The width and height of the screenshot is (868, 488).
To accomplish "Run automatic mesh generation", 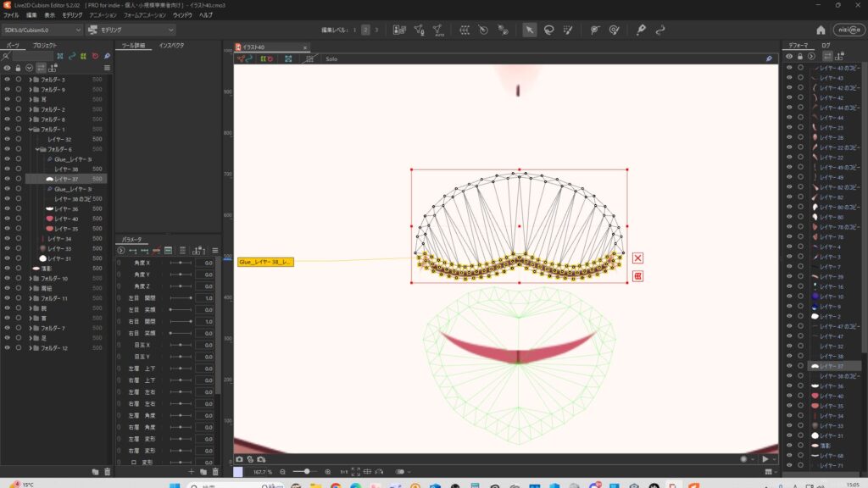I will 438,30.
